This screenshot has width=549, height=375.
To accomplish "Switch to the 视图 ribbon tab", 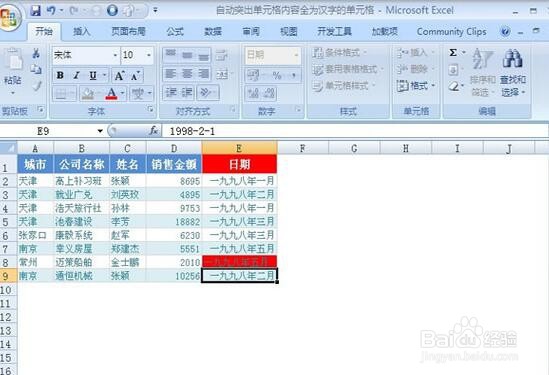I will point(289,32).
